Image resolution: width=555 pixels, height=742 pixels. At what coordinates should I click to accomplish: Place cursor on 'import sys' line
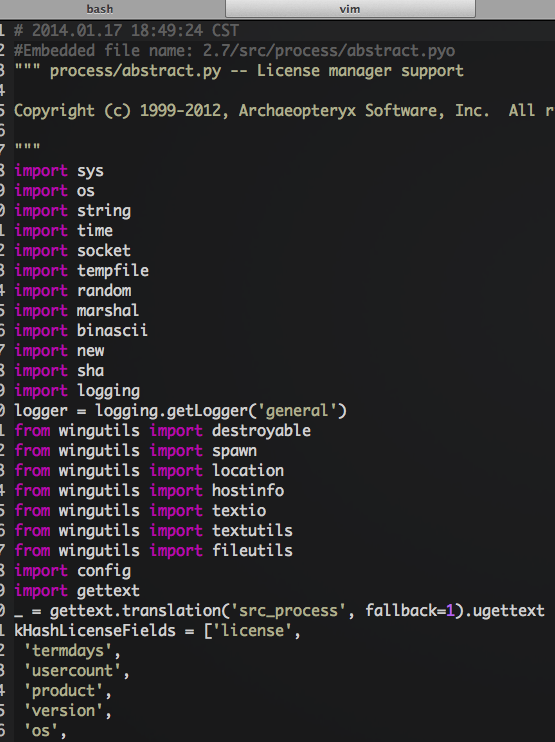(59, 171)
